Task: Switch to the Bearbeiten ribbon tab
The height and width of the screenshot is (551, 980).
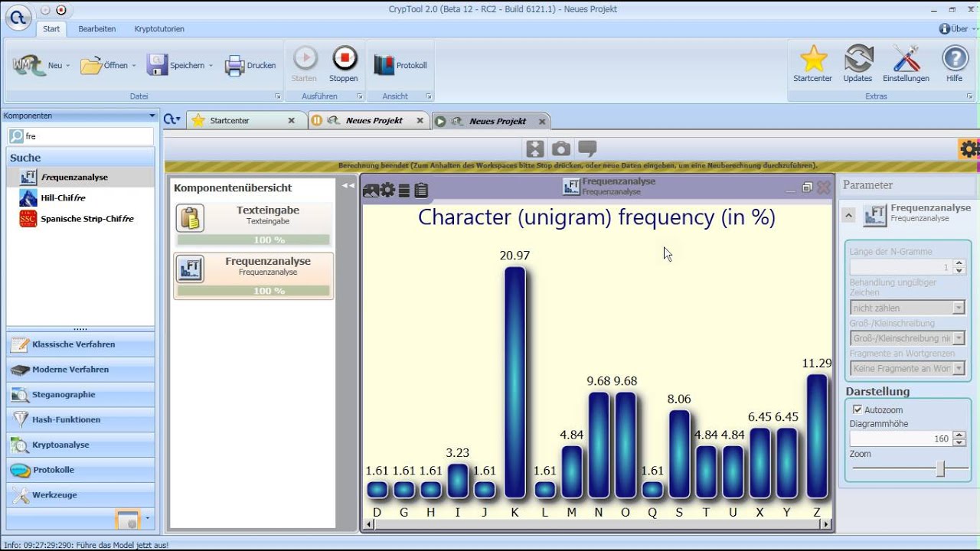Action: coord(97,29)
